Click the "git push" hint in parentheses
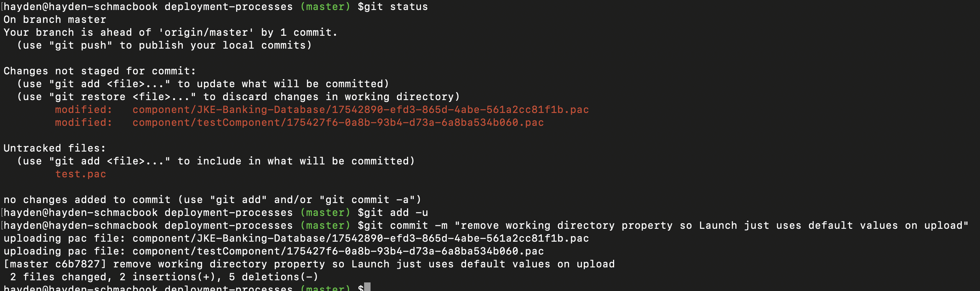980x291 pixels. click(80, 45)
